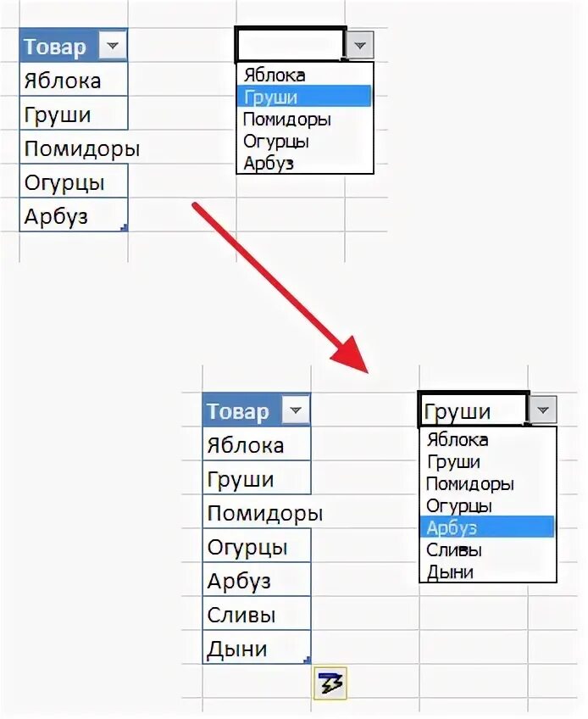Viewport: 588px width, 719px height.
Task: Select the cell containing Груши with thick border
Action: click(474, 409)
